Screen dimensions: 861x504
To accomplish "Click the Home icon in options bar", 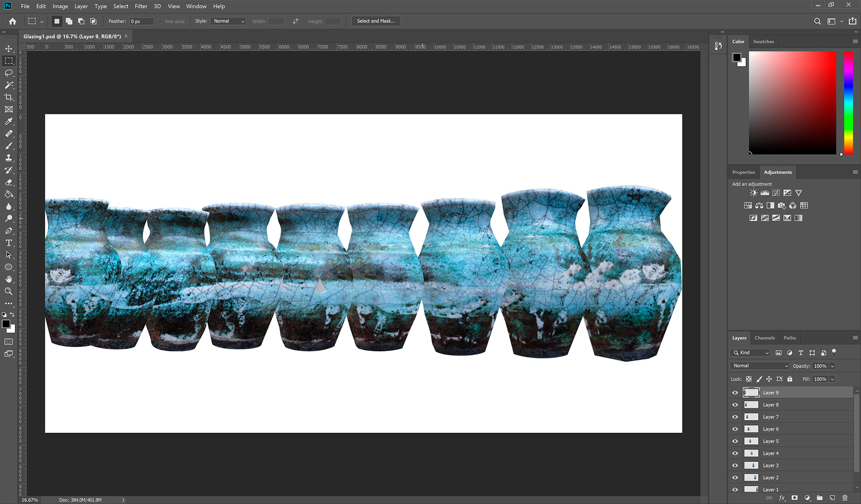I will click(13, 21).
